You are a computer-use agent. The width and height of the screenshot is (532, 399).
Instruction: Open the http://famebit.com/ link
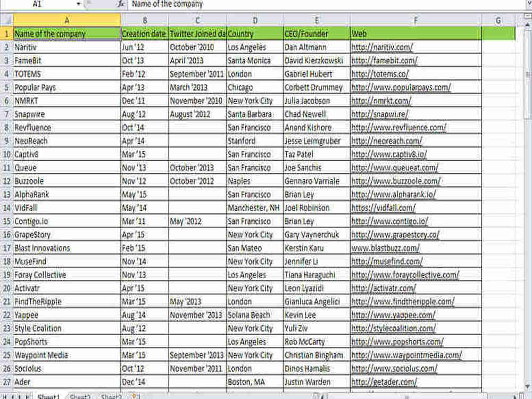[385, 61]
